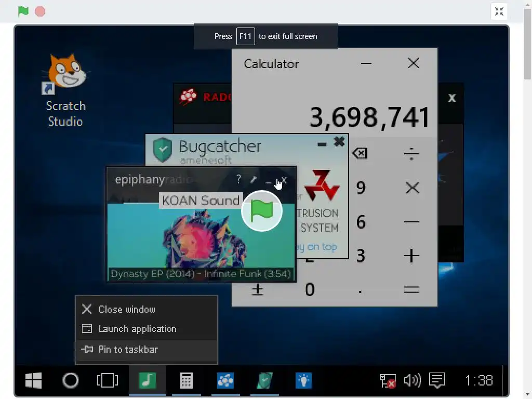Image resolution: width=532 pixels, height=399 pixels.
Task: Click the plus key in Calculator
Action: click(x=411, y=256)
